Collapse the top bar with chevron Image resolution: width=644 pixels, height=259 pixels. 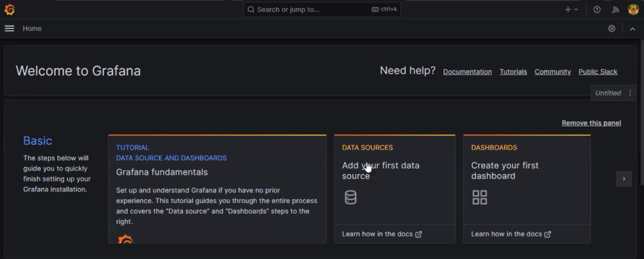click(x=633, y=29)
